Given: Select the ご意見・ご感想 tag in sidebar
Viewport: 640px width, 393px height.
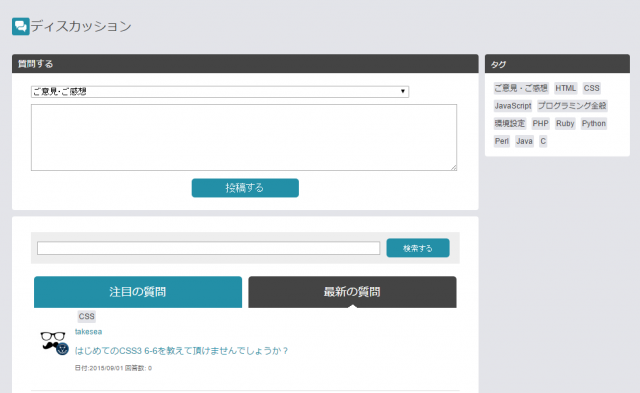Looking at the screenshot, I should coord(521,88).
